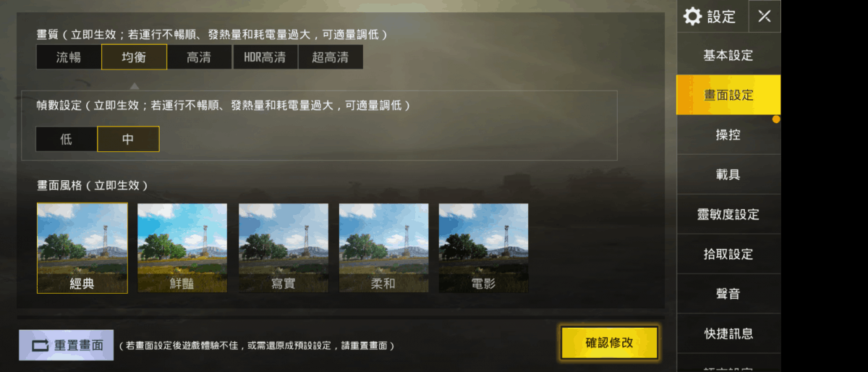
Task: Pick the 電影 picture style
Action: (x=483, y=248)
